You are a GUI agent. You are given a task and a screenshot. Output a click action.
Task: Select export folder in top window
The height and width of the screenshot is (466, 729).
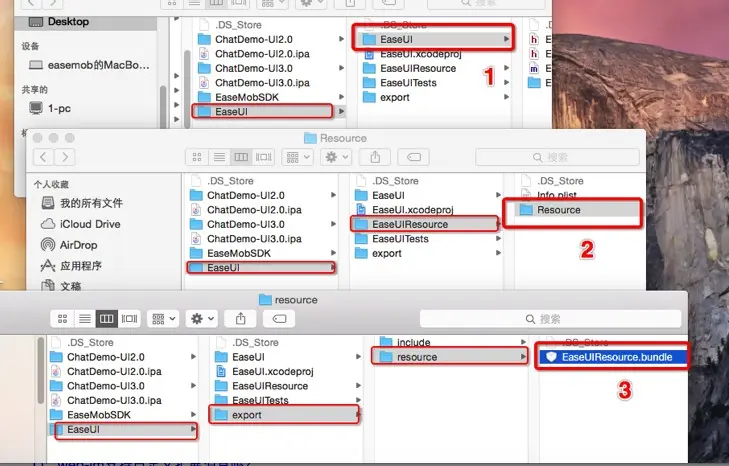pos(394,97)
